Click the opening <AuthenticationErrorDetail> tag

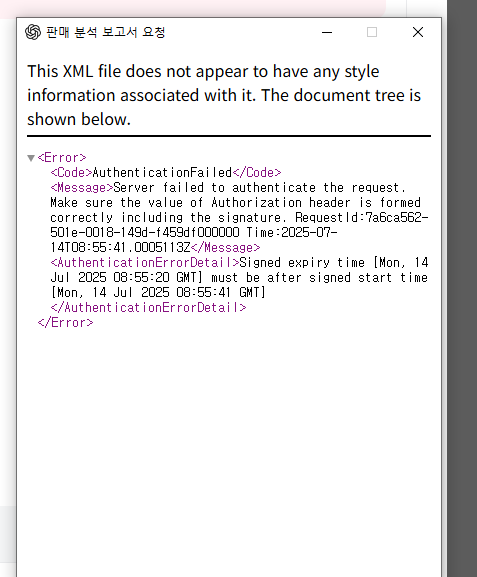(x=145, y=263)
